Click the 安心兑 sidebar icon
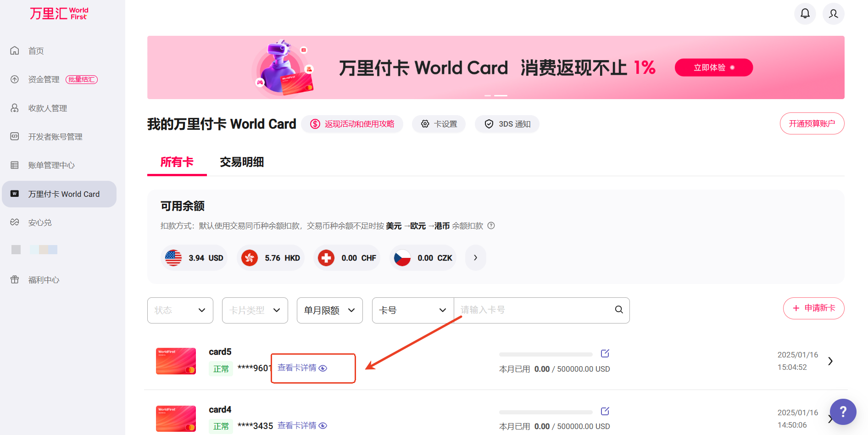This screenshot has height=435, width=868. (15, 222)
